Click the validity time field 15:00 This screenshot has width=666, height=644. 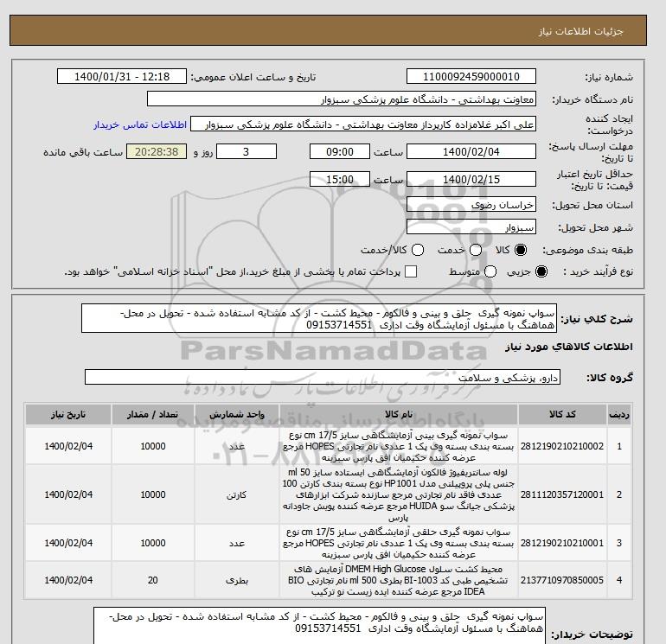pyautogui.click(x=340, y=179)
